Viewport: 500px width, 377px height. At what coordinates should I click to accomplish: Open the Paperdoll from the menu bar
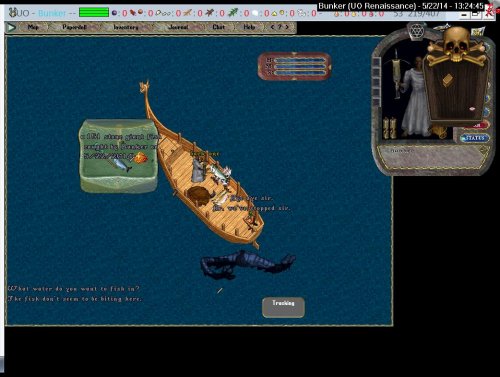[x=74, y=27]
